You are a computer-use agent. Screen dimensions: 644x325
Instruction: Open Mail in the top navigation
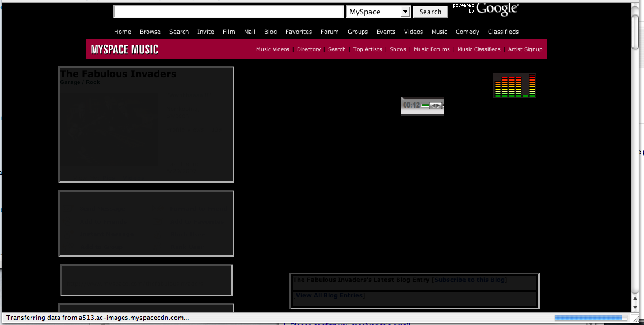250,32
